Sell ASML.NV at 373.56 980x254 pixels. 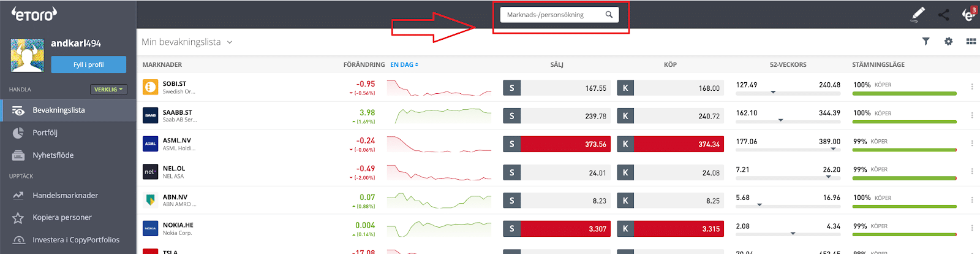(556, 144)
